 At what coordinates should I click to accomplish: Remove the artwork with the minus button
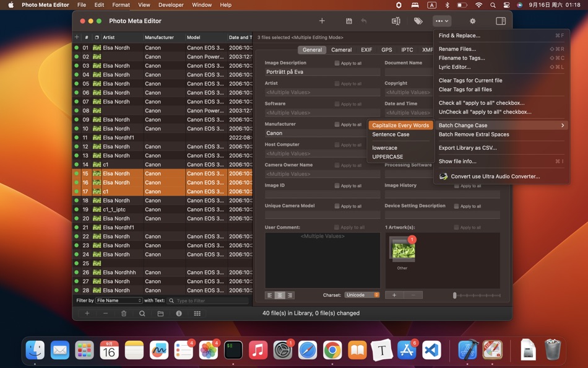[413, 295]
